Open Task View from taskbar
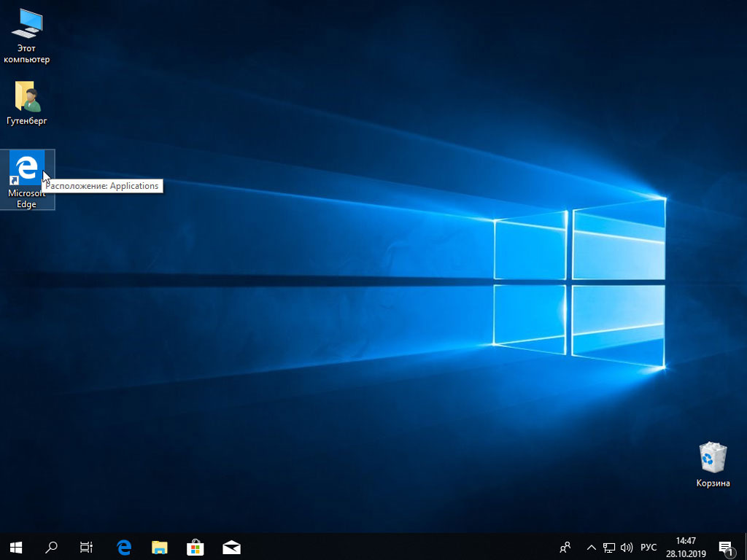The height and width of the screenshot is (560, 747). click(86, 547)
